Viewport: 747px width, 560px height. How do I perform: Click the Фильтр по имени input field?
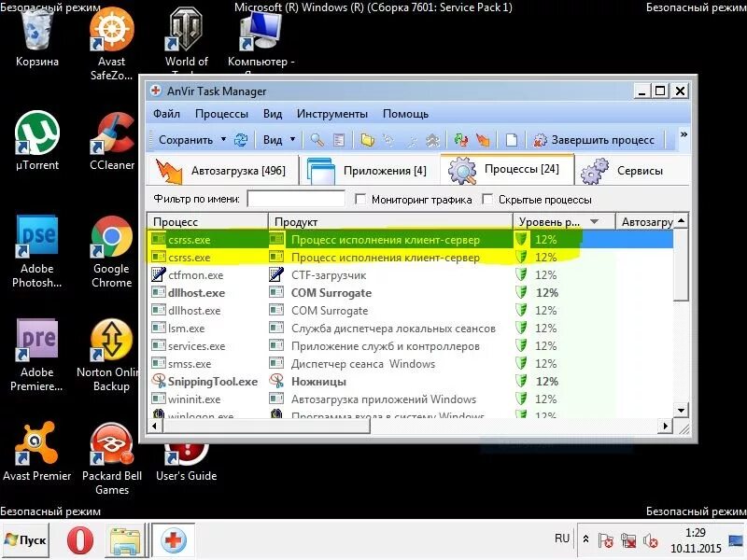[x=296, y=199]
